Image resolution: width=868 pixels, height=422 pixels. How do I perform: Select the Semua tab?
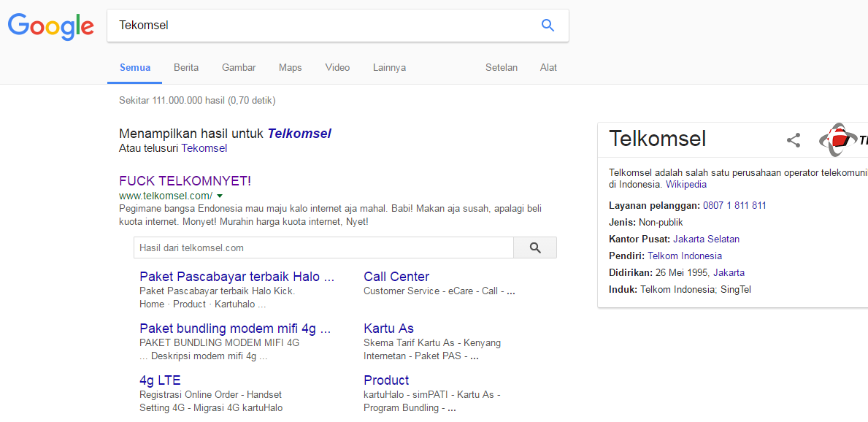click(134, 67)
